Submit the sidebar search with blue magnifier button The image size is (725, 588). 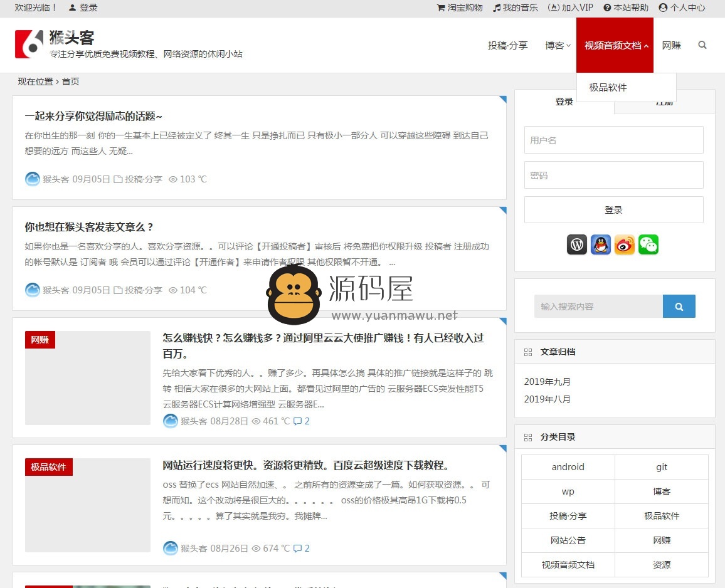(679, 306)
